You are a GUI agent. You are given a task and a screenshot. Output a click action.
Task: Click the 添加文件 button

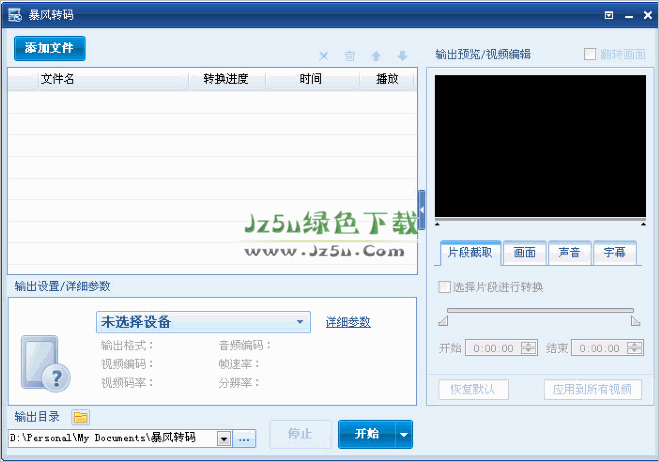pyautogui.click(x=50, y=48)
